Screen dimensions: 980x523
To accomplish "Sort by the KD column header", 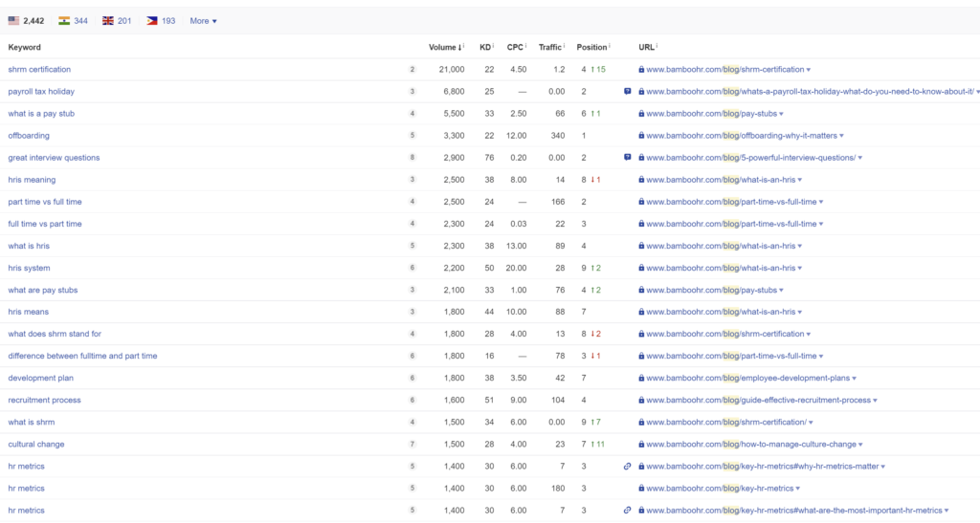I will [485, 47].
